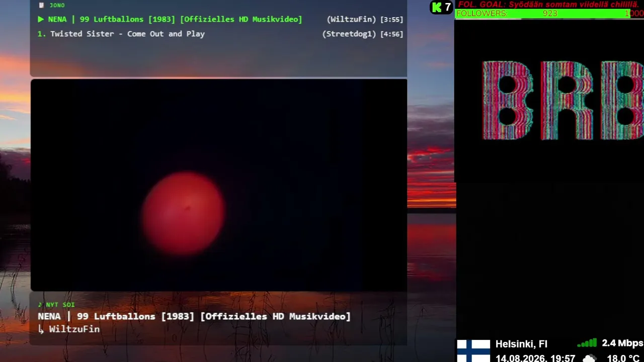Click the follower count '923'
Screen dimensions: 644x362
pyautogui.click(x=550, y=14)
